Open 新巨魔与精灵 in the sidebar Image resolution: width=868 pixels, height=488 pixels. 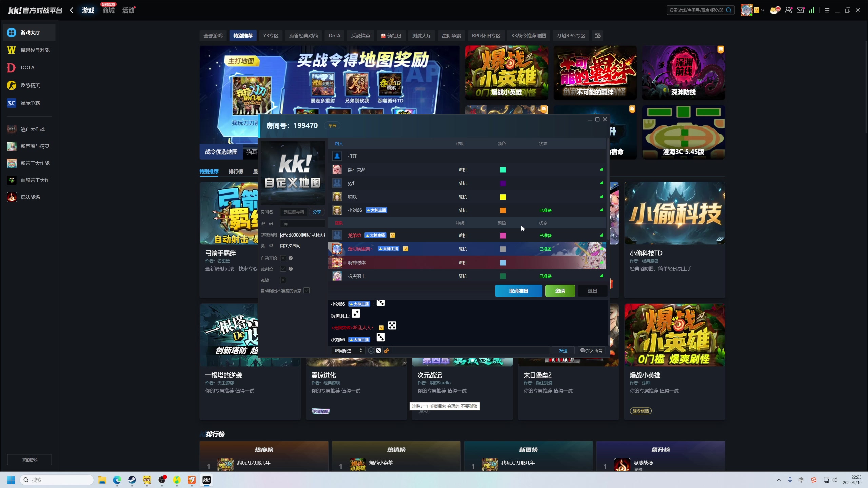[29, 146]
